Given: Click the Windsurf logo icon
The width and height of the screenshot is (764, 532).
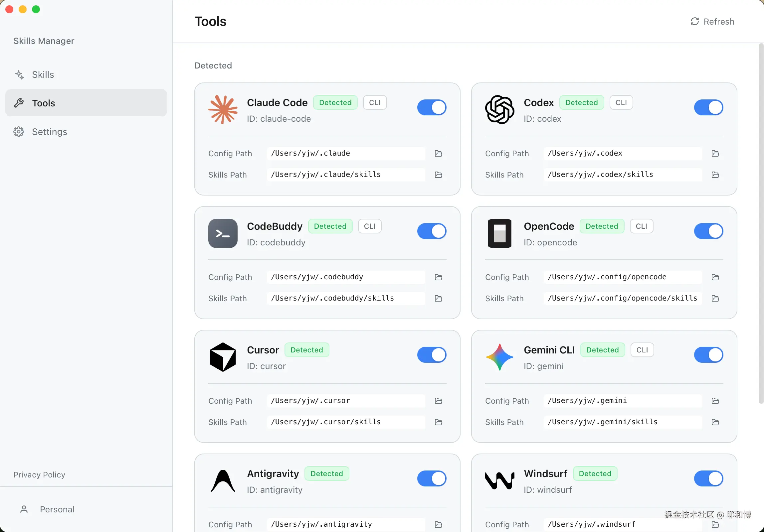Looking at the screenshot, I should pyautogui.click(x=499, y=481).
